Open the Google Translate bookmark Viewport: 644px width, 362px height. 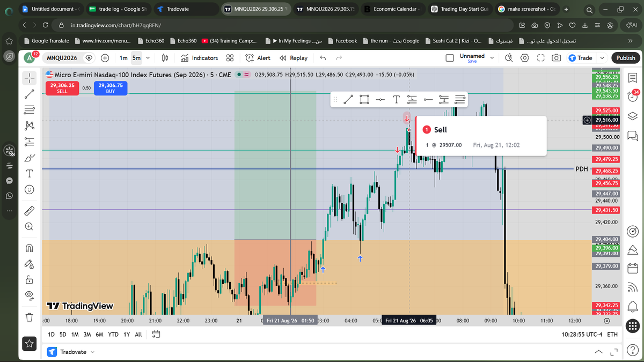47,41
